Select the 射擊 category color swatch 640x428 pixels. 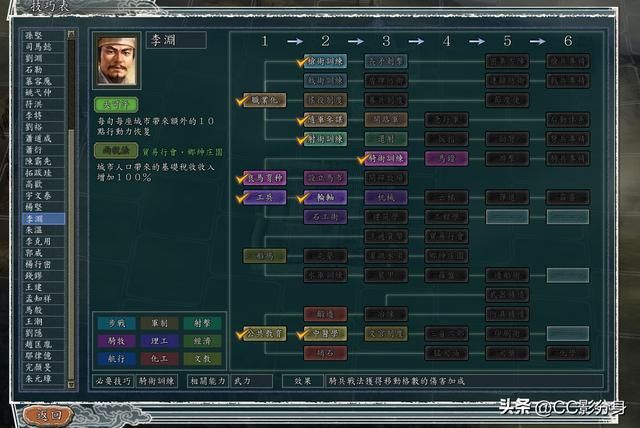click(x=202, y=323)
